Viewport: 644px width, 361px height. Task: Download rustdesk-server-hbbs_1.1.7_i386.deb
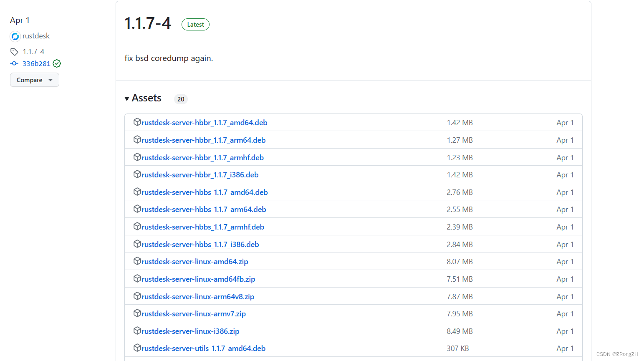pyautogui.click(x=200, y=245)
